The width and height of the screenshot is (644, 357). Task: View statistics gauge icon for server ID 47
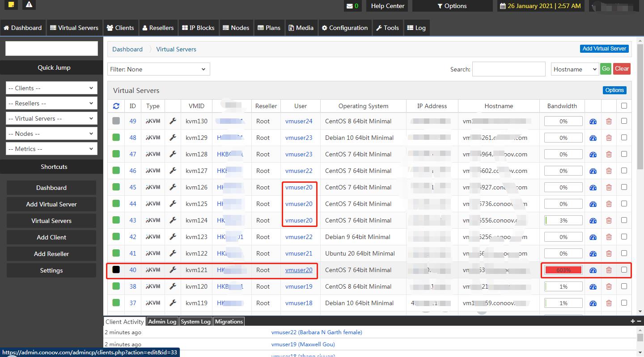tap(593, 154)
